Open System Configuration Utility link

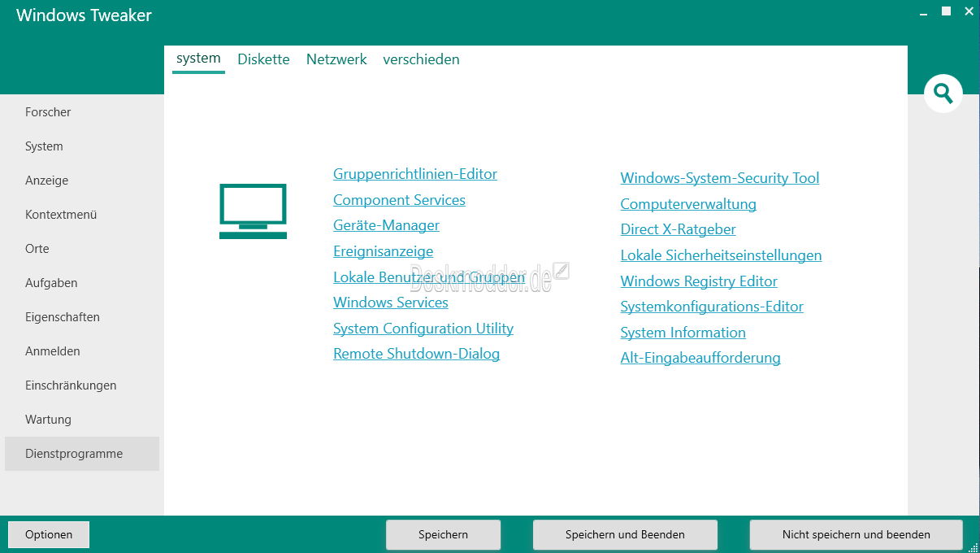(423, 329)
